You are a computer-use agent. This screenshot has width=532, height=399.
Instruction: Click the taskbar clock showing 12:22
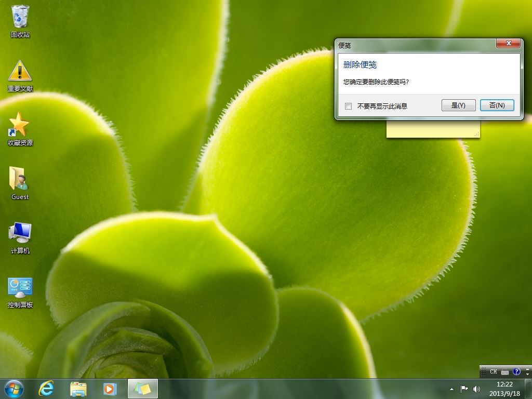(x=504, y=389)
